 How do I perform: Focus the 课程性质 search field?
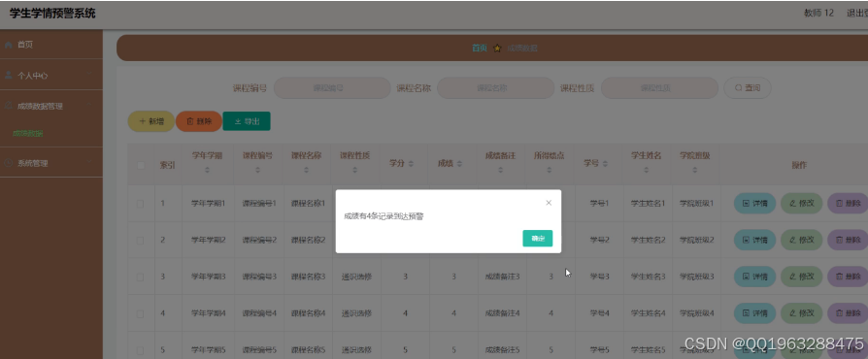point(659,88)
